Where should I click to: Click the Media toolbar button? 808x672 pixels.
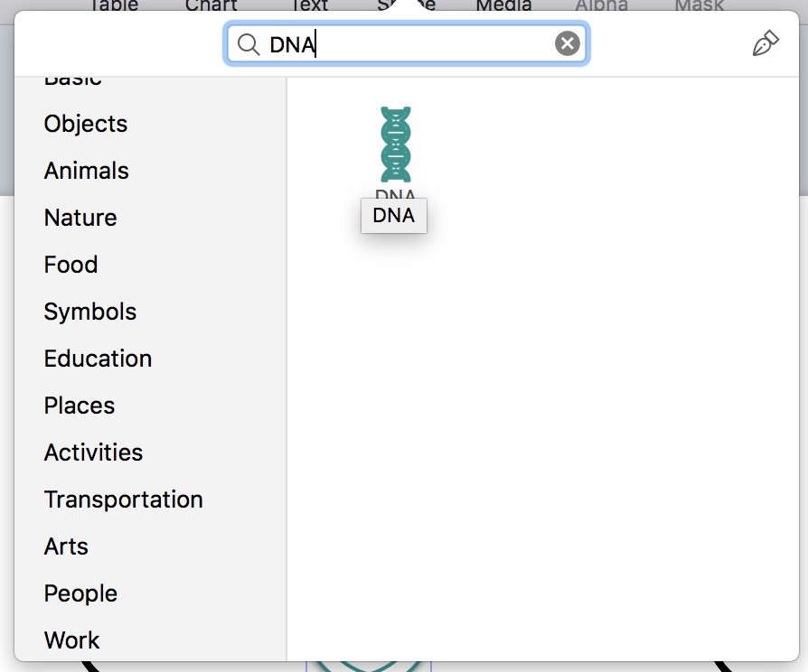[503, 5]
